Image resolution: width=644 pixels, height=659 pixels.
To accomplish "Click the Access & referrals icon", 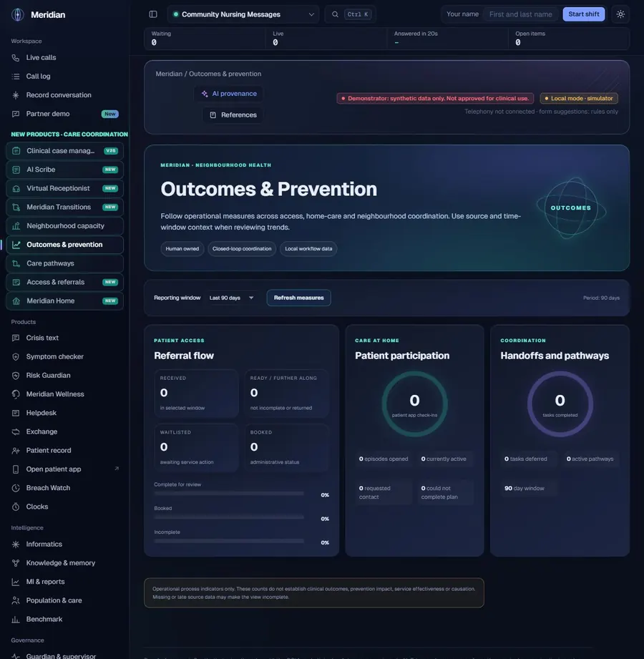I will 16,283.
